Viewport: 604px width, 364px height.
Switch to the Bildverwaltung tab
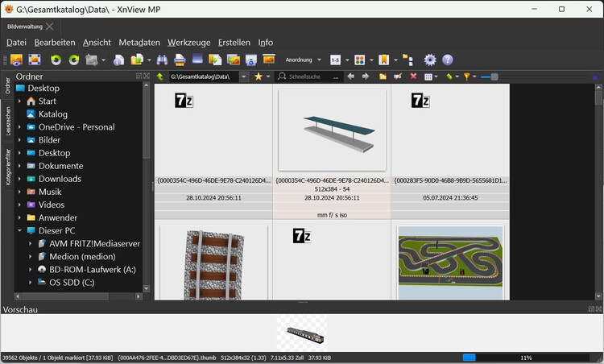point(24,27)
